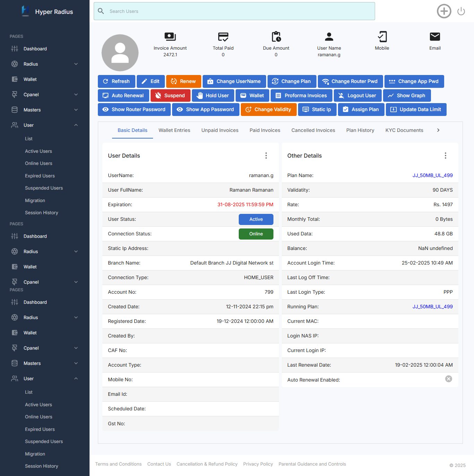Click the Last Login Type value PPP
Viewport: 474px width, 476px height.
pos(448,292)
